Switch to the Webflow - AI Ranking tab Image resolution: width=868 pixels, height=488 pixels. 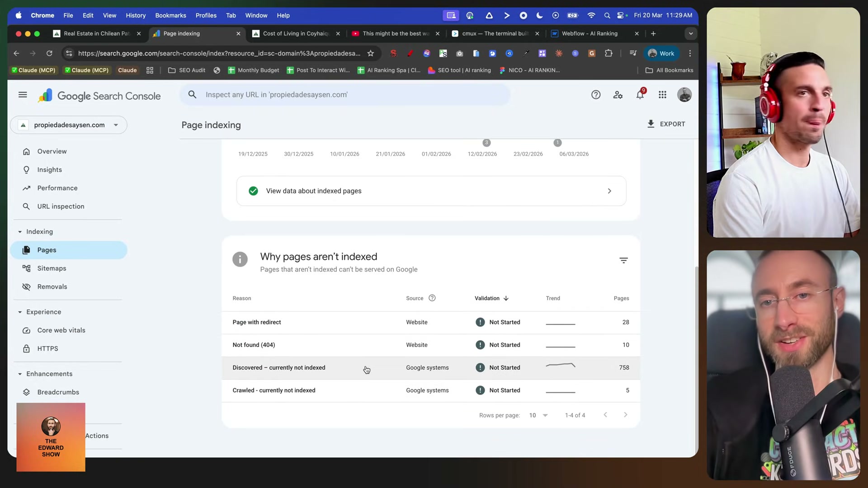click(589, 33)
